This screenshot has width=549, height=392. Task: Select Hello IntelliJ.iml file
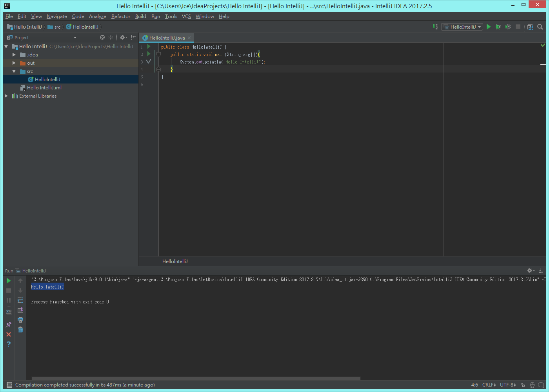(x=44, y=88)
